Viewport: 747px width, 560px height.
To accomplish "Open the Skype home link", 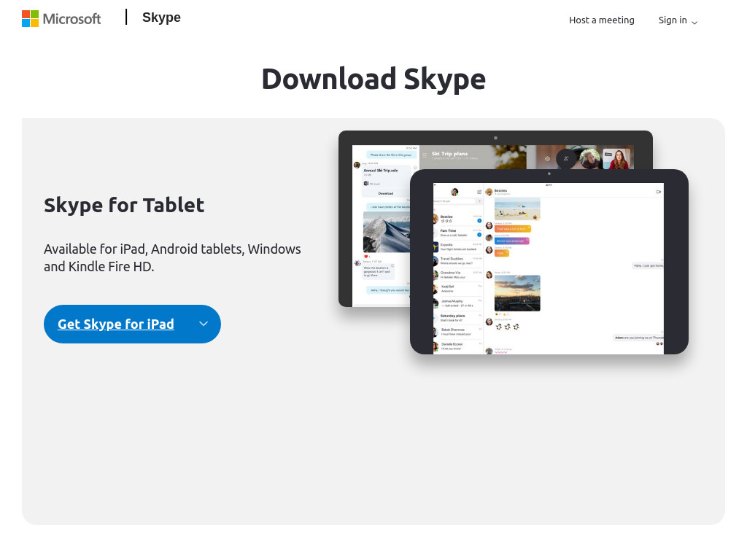I will tap(161, 17).
